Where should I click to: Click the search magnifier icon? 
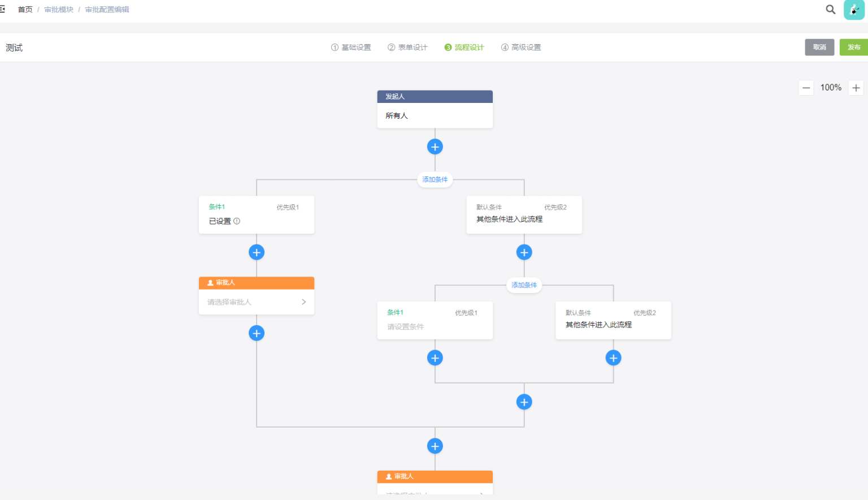pyautogui.click(x=830, y=10)
